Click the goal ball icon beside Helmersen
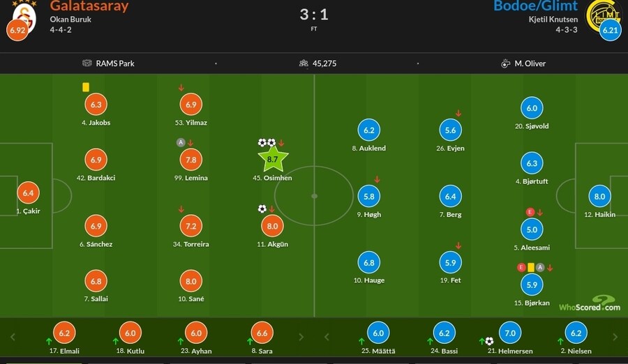Screen dimensions: 628x364 (x=489, y=341)
